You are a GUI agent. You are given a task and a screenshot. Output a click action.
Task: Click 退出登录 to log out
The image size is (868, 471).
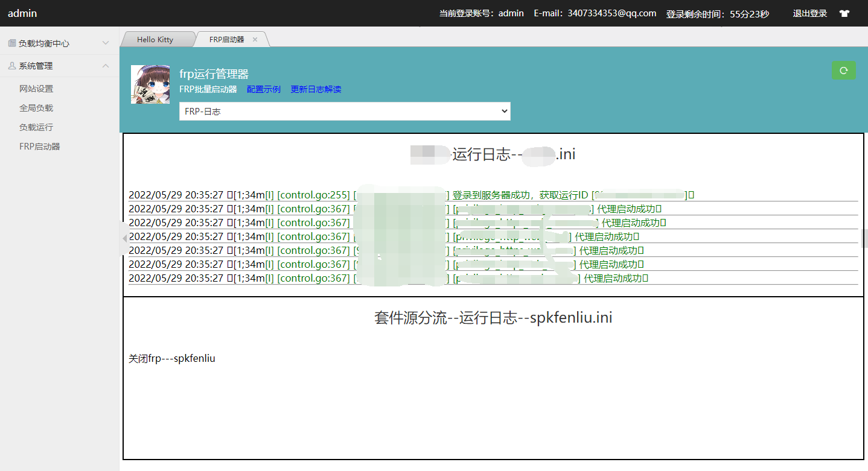tap(809, 13)
